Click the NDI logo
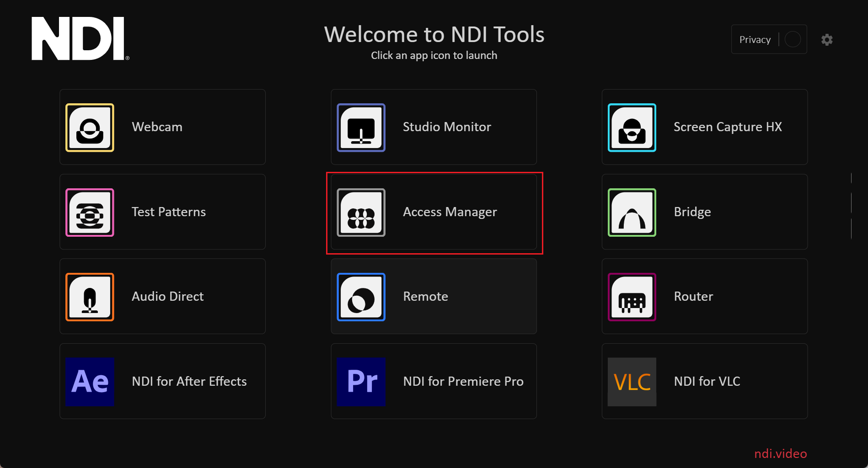868x468 pixels. (x=80, y=38)
